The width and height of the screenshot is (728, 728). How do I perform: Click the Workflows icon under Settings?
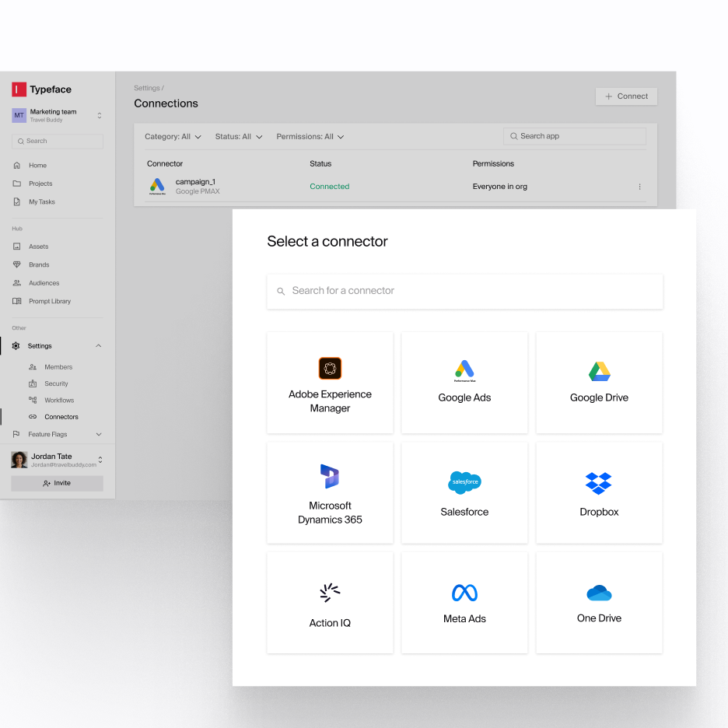[33, 400]
